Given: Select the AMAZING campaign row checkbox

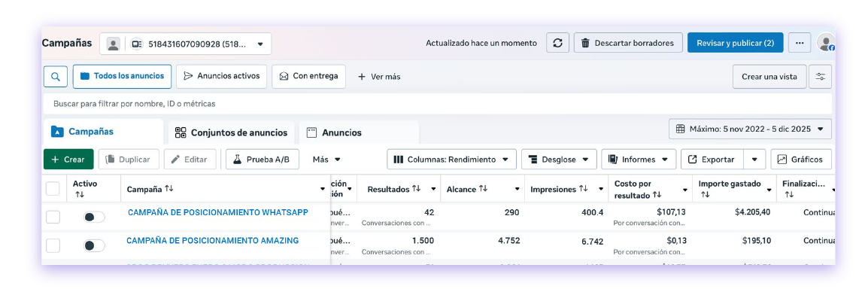Looking at the screenshot, I should [x=53, y=245].
